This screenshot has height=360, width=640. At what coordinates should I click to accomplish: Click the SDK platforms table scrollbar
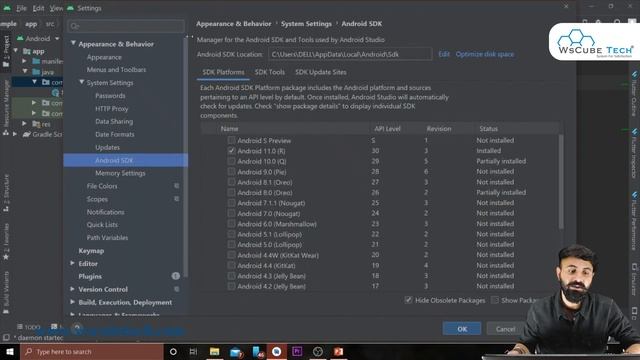click(561, 182)
